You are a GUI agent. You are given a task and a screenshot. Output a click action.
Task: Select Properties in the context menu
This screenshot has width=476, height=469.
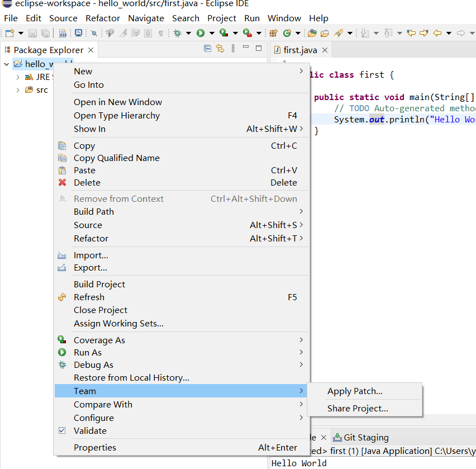pos(182,447)
